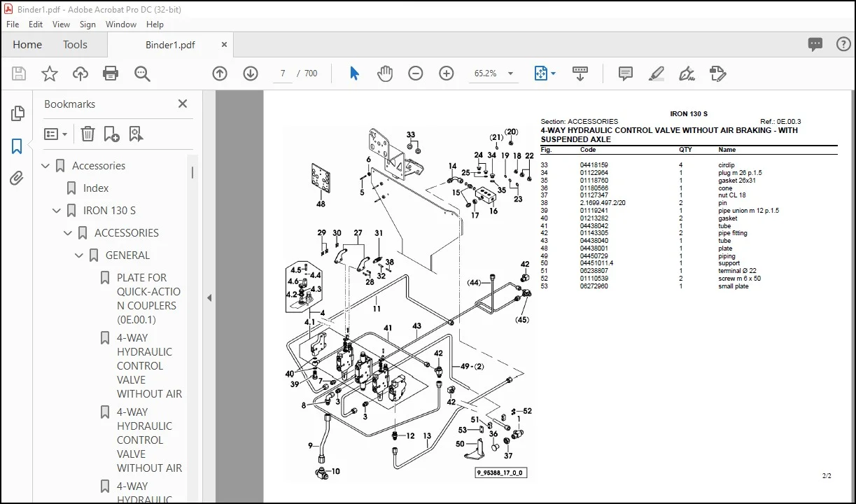
Task: Open the Help menu
Action: click(x=155, y=24)
